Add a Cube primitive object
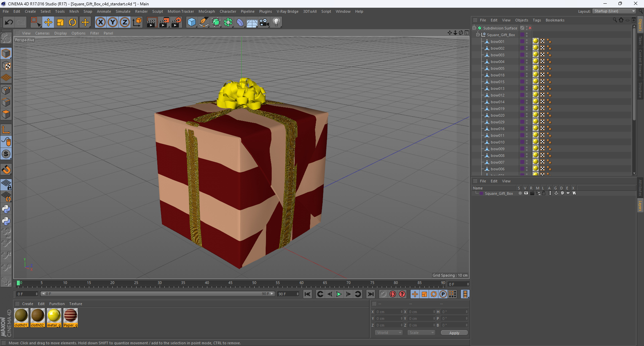This screenshot has height=346, width=644. [192, 22]
